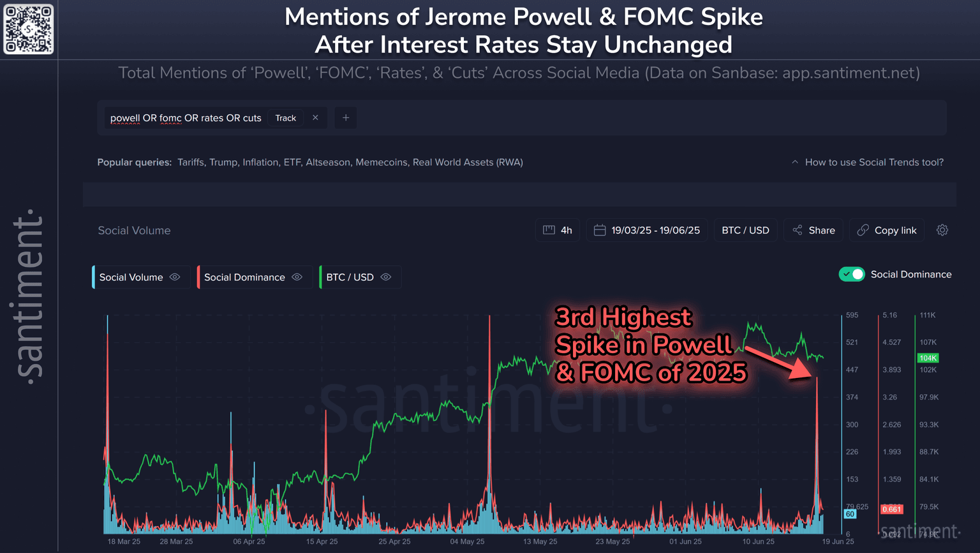Open the BTC / USD asset selector
The height and width of the screenshot is (553, 980).
point(745,230)
